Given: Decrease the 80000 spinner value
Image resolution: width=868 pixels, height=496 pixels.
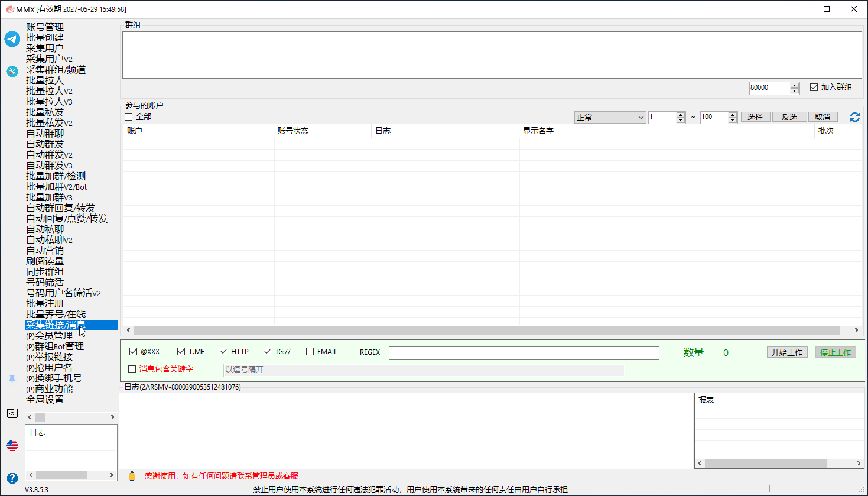Looking at the screenshot, I should pyautogui.click(x=795, y=91).
